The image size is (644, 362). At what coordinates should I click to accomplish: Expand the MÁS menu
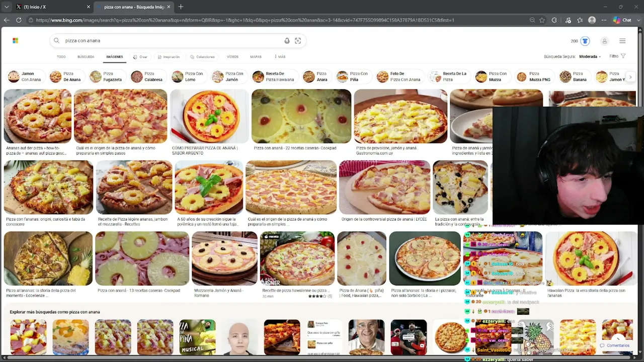(280, 57)
